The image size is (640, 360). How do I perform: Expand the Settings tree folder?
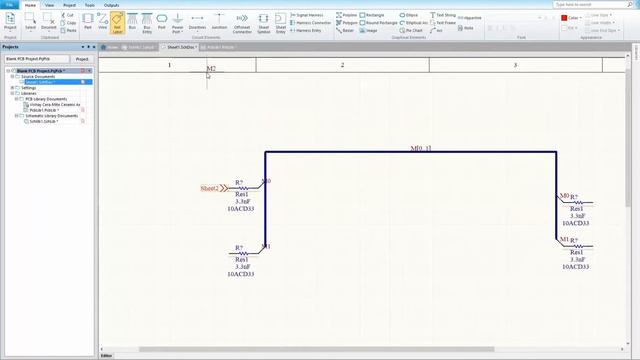12,88
